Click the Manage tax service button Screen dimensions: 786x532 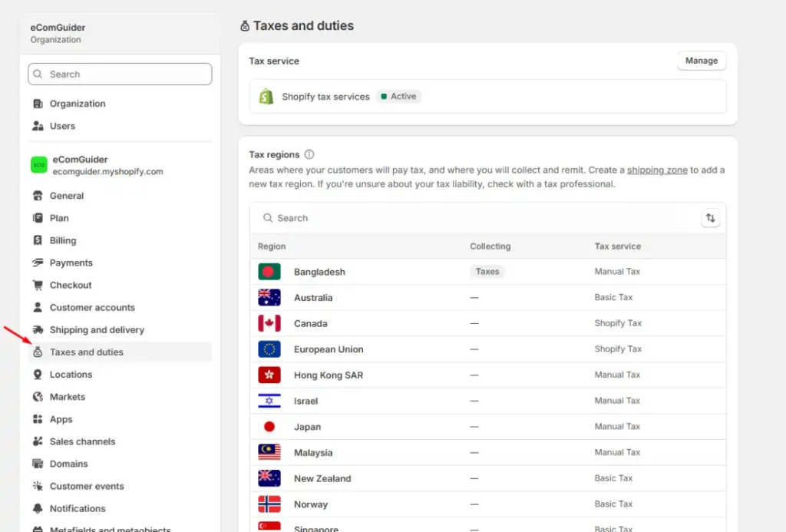click(702, 61)
